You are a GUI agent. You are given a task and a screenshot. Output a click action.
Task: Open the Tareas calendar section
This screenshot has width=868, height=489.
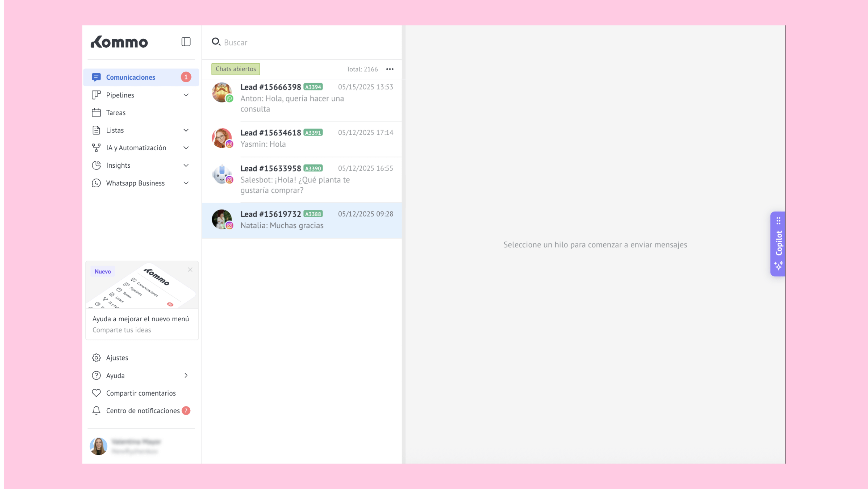pos(116,112)
